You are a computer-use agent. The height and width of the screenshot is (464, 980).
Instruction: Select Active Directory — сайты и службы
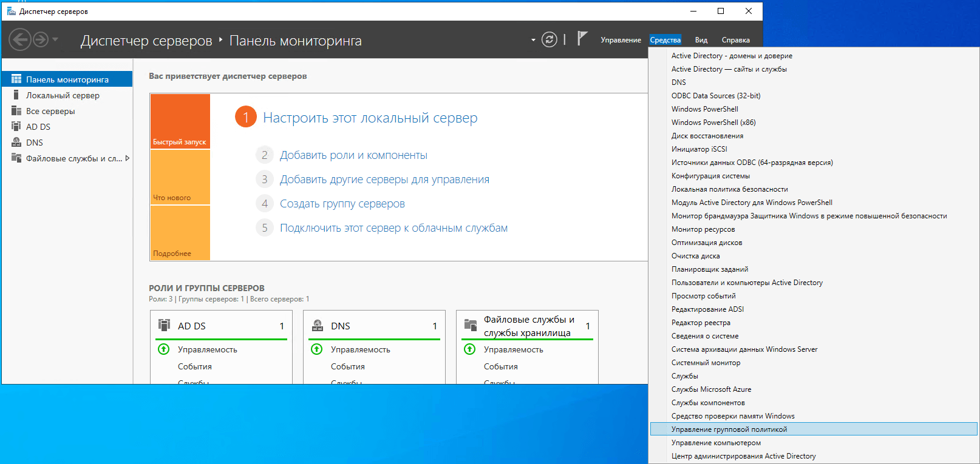coord(814,69)
